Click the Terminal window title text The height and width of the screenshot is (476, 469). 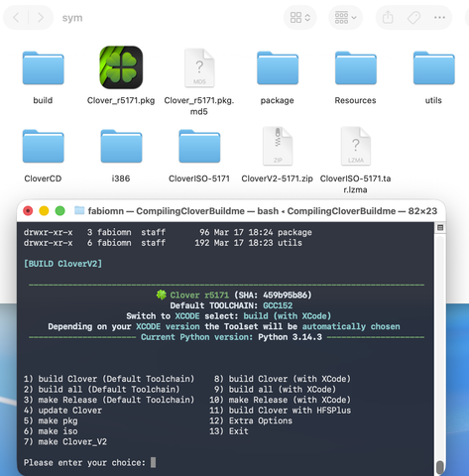pos(263,211)
